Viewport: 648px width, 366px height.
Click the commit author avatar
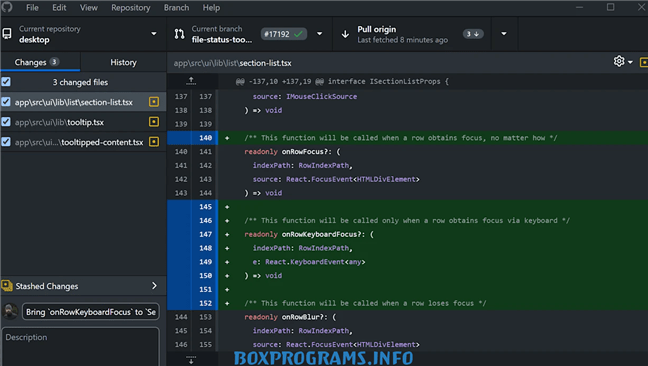tap(10, 311)
